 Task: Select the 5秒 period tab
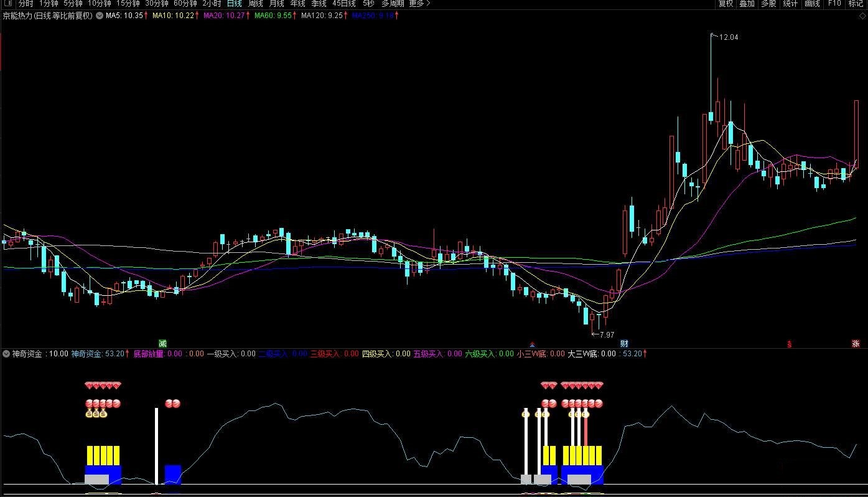click(369, 4)
